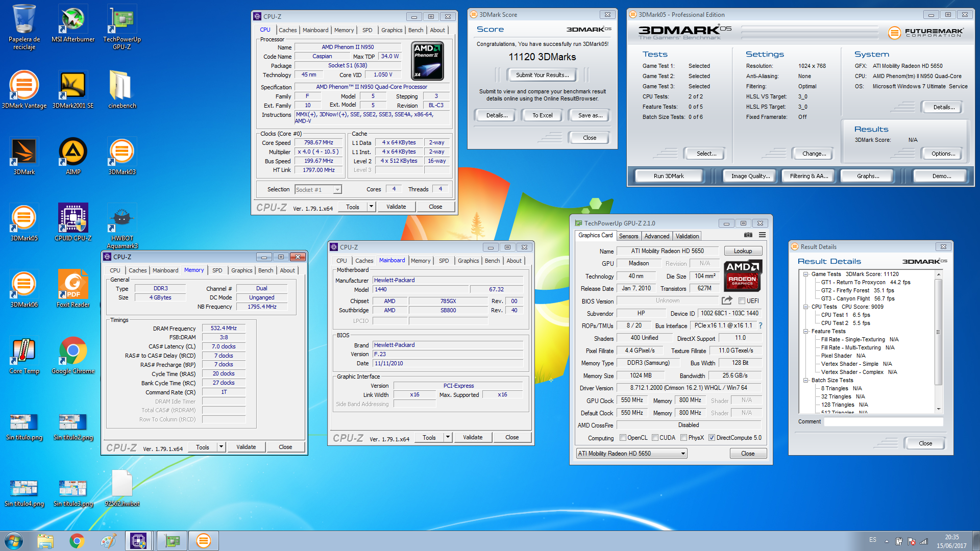
Task: Open the TechPowerUp GPU-Z desktop shortcut
Action: 122,27
